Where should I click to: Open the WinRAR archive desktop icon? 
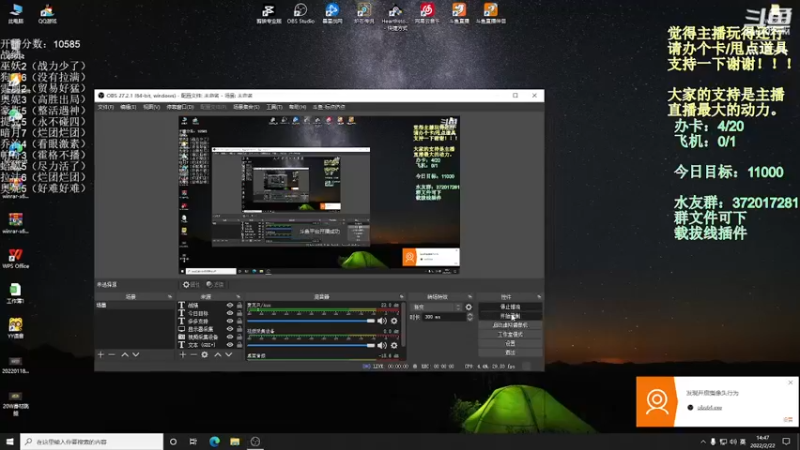click(15, 223)
